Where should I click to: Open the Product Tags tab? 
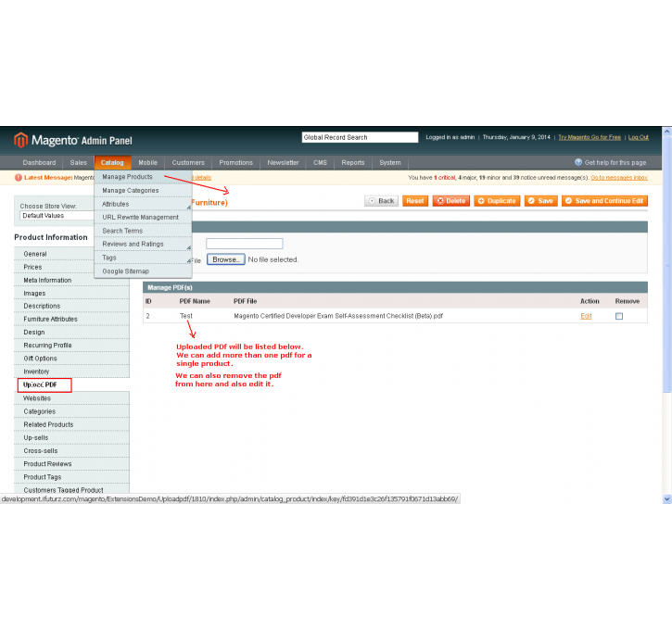click(x=71, y=477)
